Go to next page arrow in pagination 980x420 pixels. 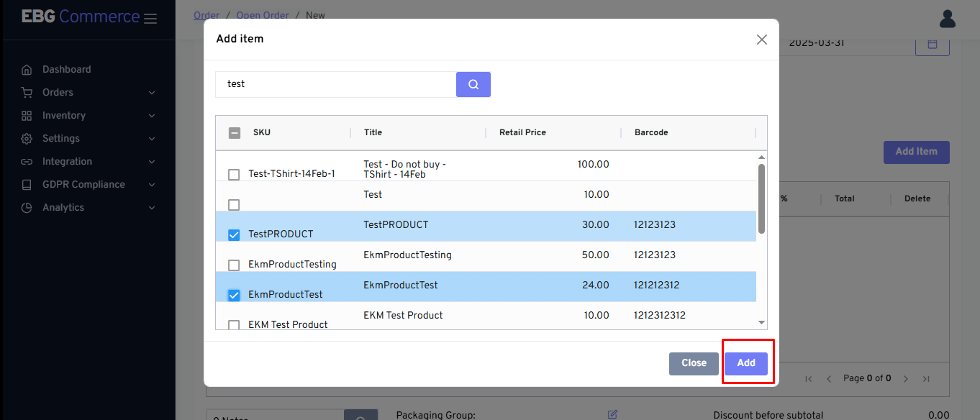(x=906, y=378)
